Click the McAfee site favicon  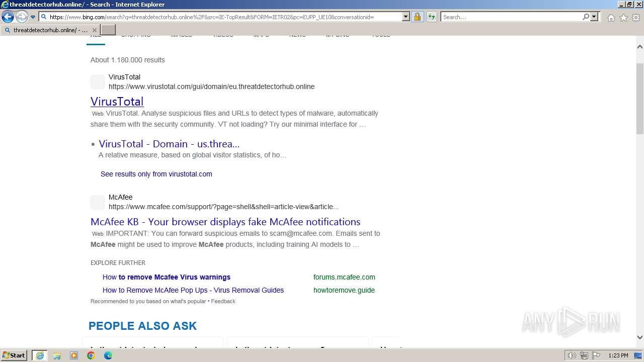coord(98,202)
